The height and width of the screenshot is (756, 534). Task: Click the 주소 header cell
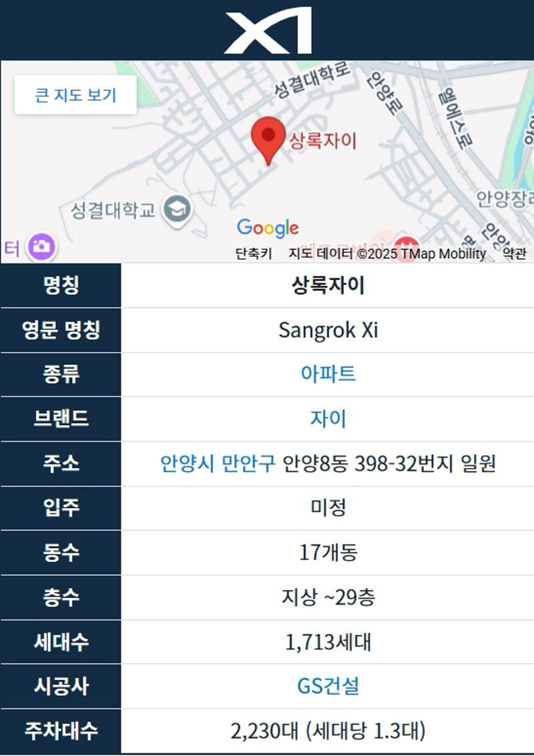tap(61, 463)
